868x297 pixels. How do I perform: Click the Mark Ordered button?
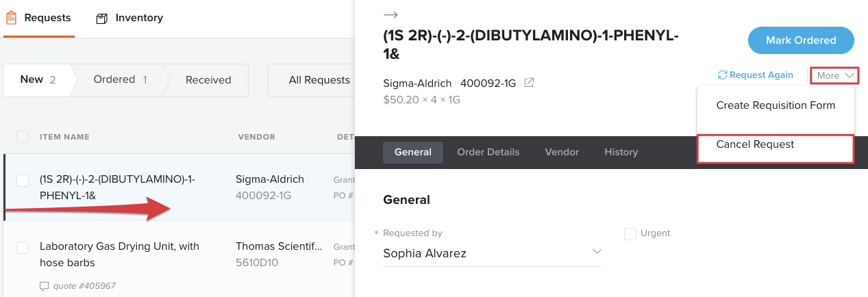click(x=801, y=40)
